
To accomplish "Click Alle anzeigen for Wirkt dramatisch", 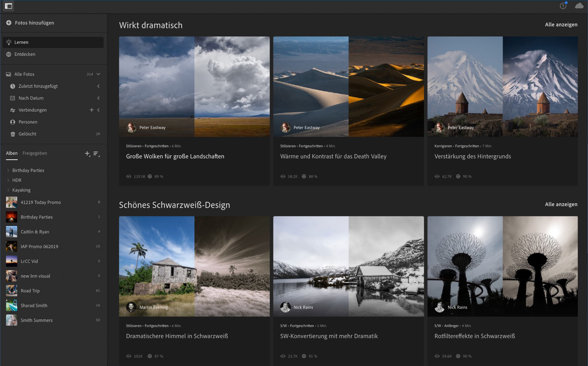I will (x=561, y=24).
